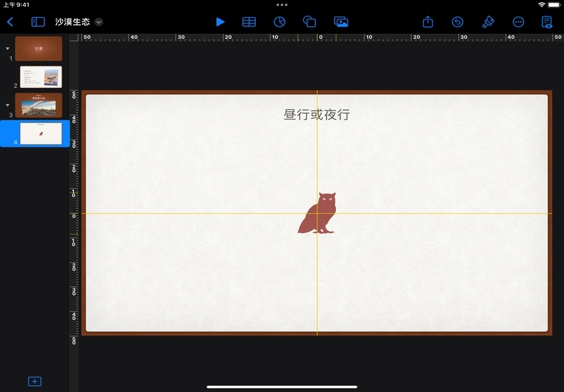Collapse the slide 3 group triangle
Screen dimensions: 564x392
click(8, 105)
